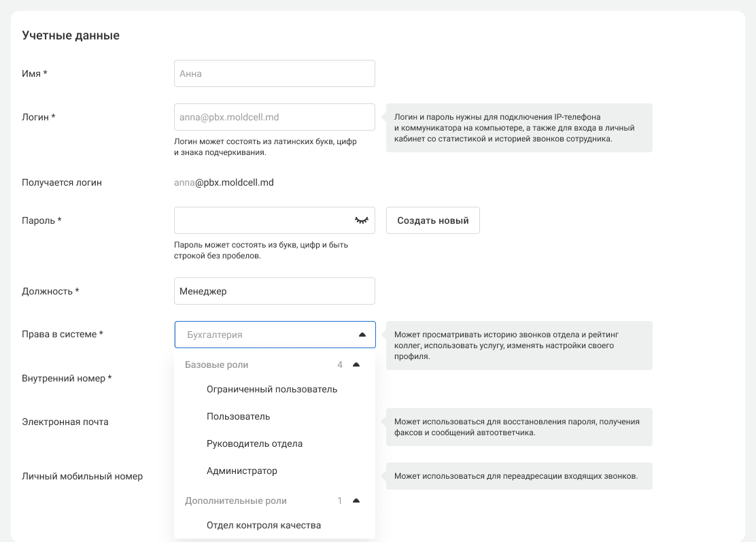756x542 pixels.
Task: Click the Права в системе combo box
Action: 265,335
